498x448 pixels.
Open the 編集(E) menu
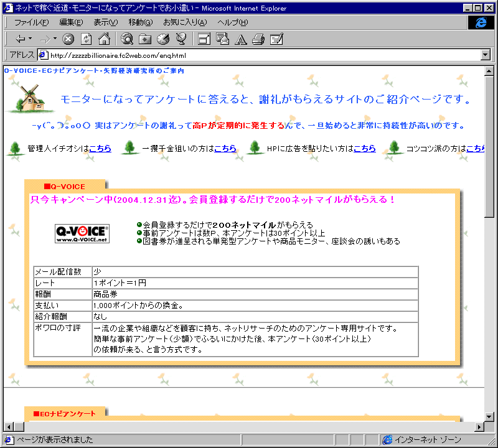(71, 22)
